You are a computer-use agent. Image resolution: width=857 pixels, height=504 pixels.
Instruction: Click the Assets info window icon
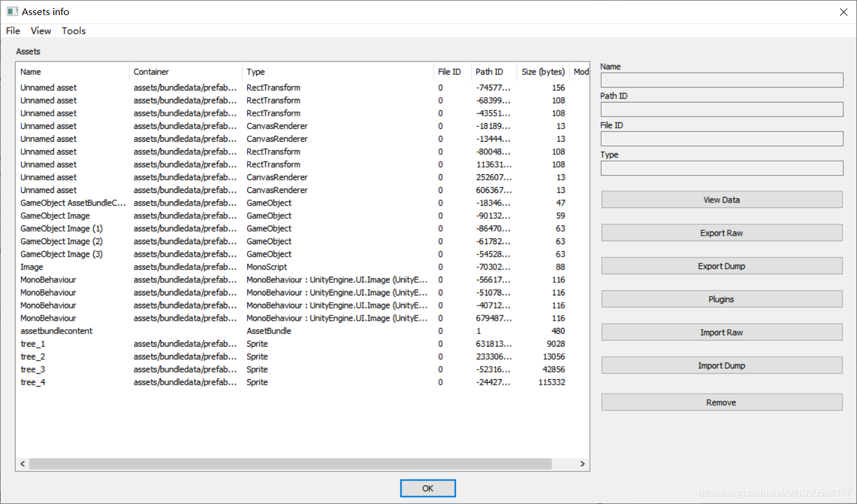(x=10, y=11)
